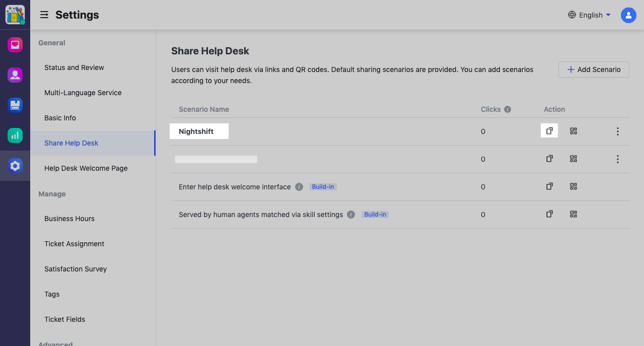Click the app logo at top left

click(x=15, y=15)
